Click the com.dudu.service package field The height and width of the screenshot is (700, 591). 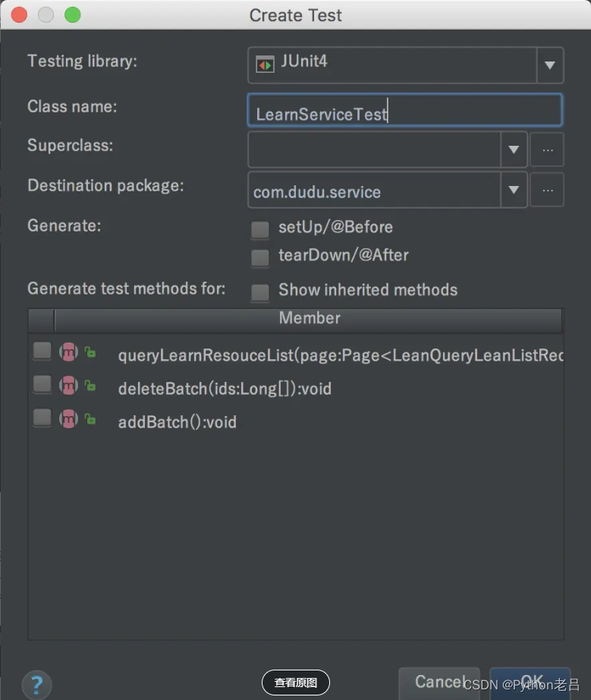click(374, 190)
